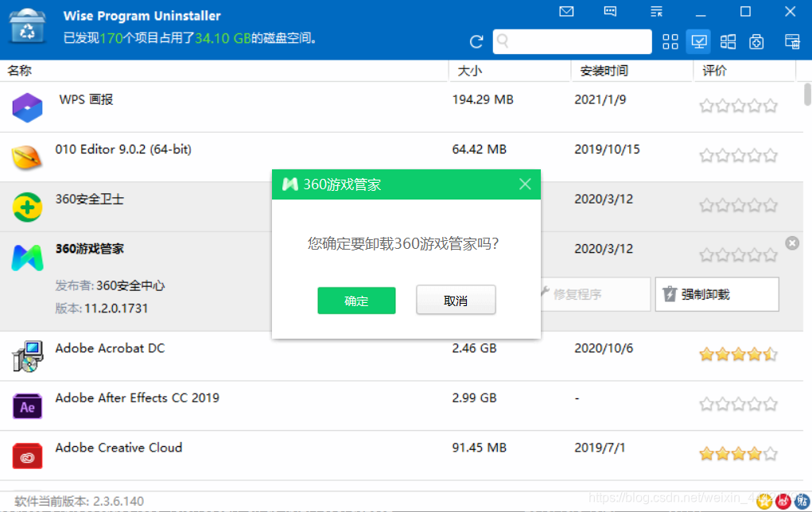Click the After Effects Ae icon
The height and width of the screenshot is (512, 812).
point(27,406)
